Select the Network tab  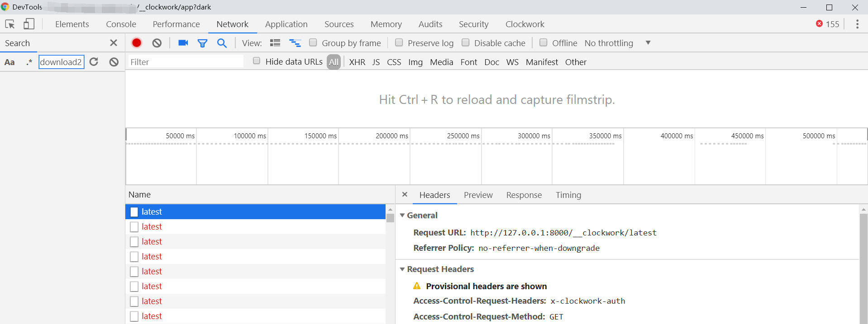point(232,24)
